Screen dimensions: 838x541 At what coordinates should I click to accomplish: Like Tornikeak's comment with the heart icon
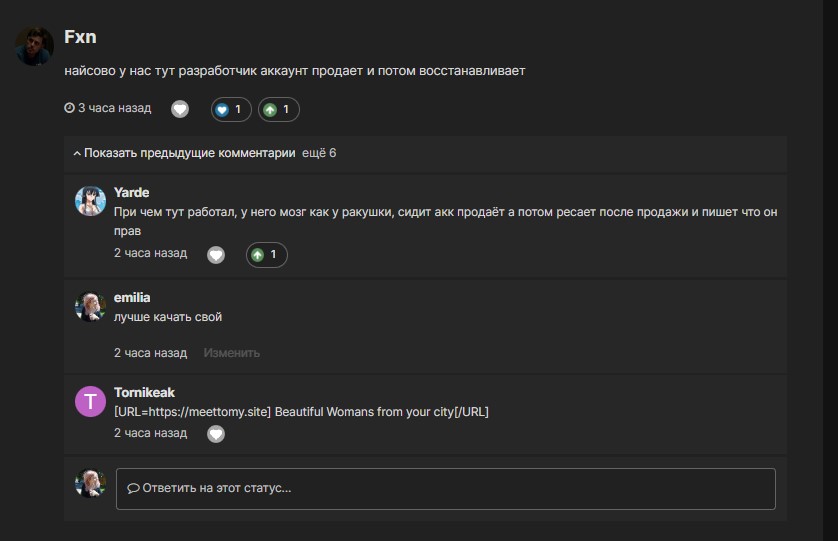click(x=216, y=434)
